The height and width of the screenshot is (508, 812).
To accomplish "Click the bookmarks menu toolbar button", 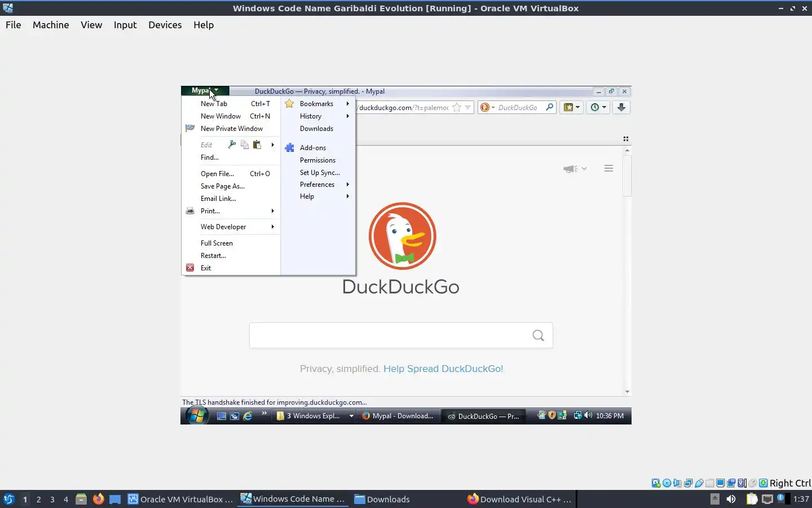I will (x=572, y=107).
